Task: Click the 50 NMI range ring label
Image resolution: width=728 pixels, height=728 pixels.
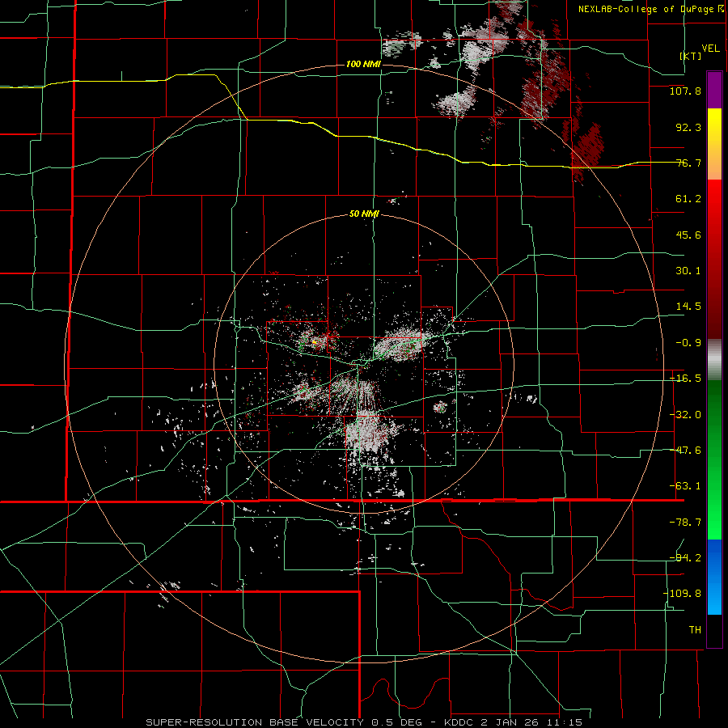Action: (x=364, y=214)
